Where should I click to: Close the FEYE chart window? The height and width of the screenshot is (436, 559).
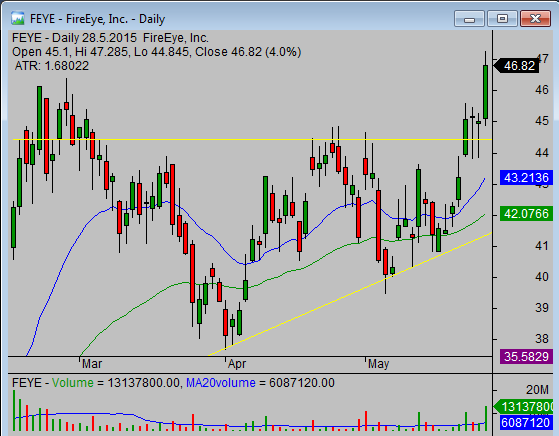coord(535,19)
